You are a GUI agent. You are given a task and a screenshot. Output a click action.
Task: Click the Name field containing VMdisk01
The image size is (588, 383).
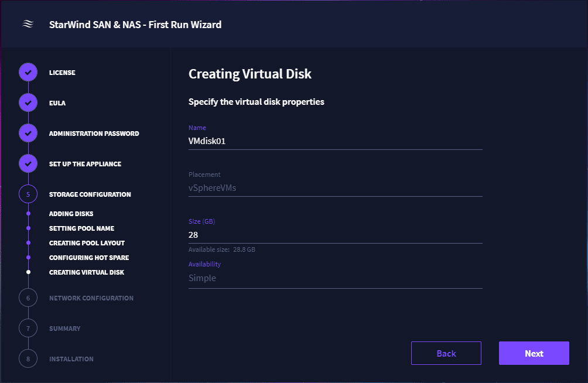point(335,141)
